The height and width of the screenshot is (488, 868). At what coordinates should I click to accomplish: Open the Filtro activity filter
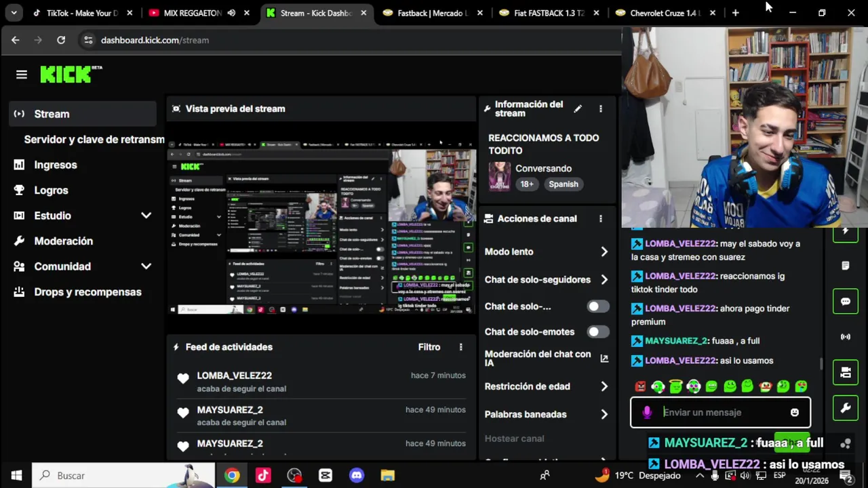(x=429, y=347)
